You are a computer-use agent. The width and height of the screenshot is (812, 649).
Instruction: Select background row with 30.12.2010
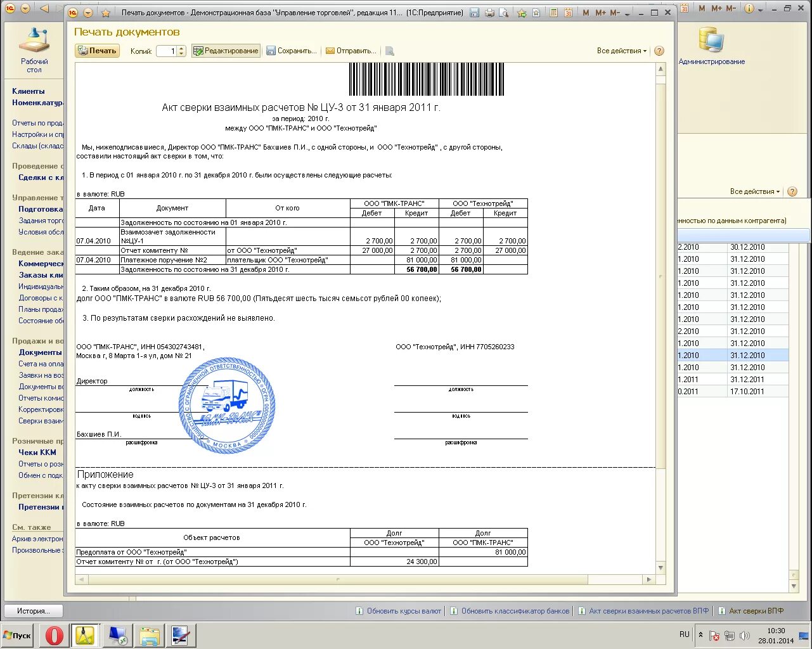733,247
